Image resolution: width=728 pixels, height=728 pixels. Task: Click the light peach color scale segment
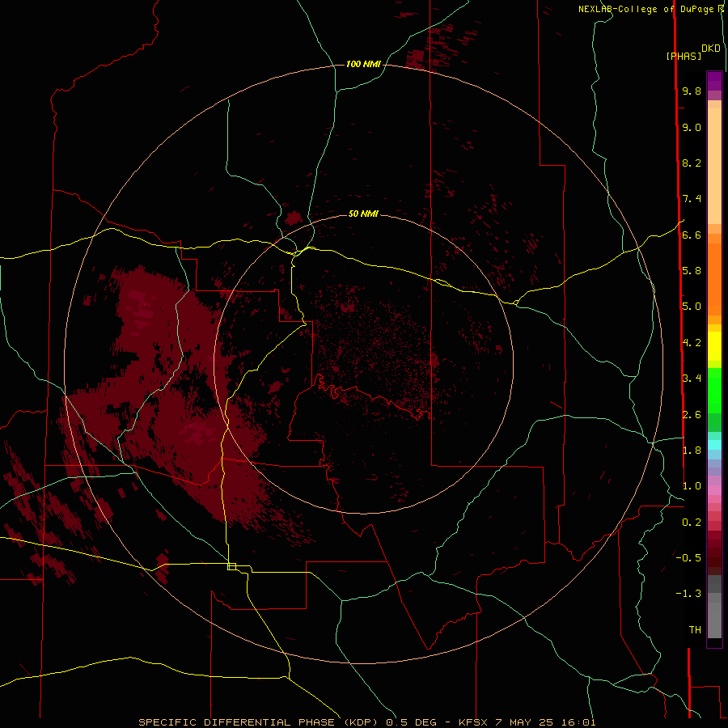714,166
